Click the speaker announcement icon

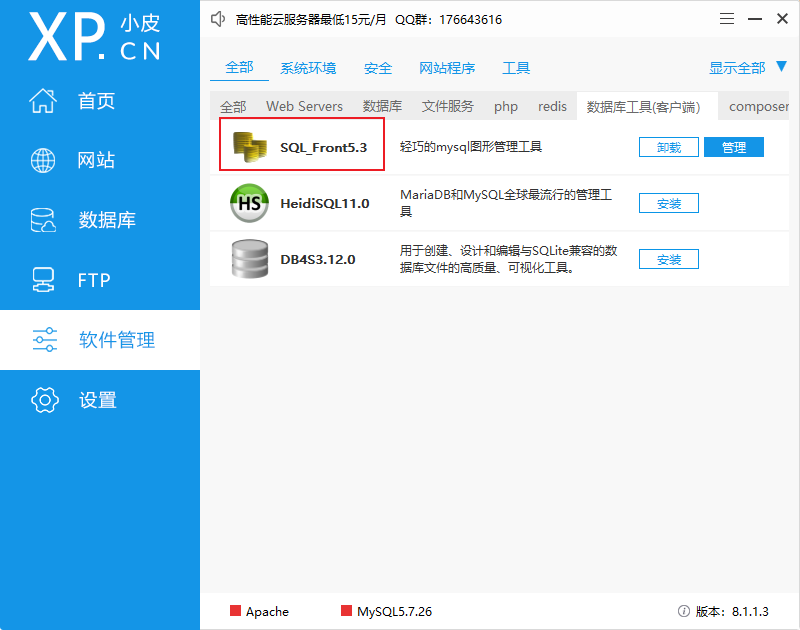(218, 19)
